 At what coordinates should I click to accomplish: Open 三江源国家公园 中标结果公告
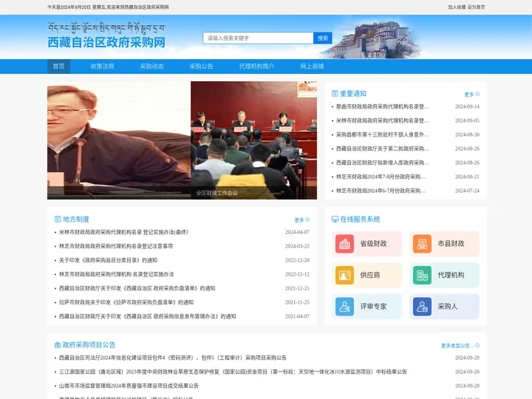click(x=233, y=372)
